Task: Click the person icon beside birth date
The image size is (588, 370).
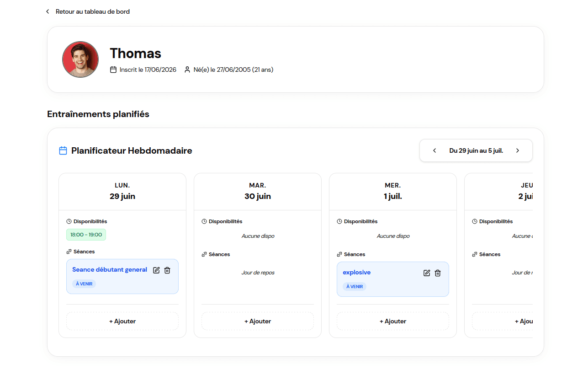Action: click(187, 70)
